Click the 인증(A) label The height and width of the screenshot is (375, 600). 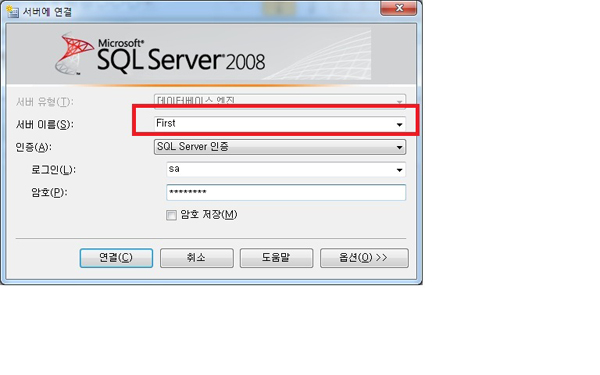click(x=33, y=147)
